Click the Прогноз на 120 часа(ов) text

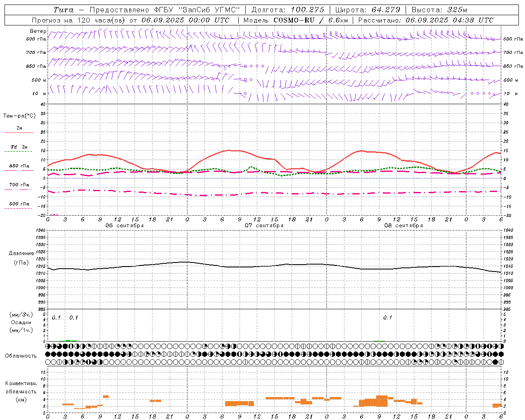[79, 20]
